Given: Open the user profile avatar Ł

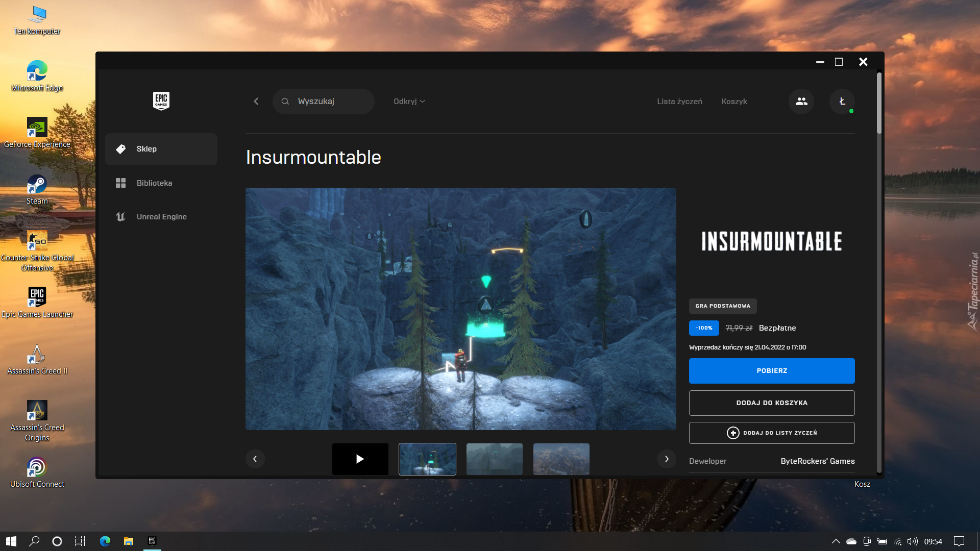Looking at the screenshot, I should 842,101.
